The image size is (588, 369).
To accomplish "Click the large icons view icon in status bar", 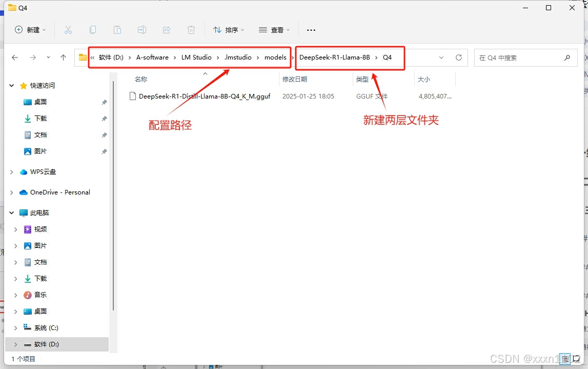I will pos(576,359).
